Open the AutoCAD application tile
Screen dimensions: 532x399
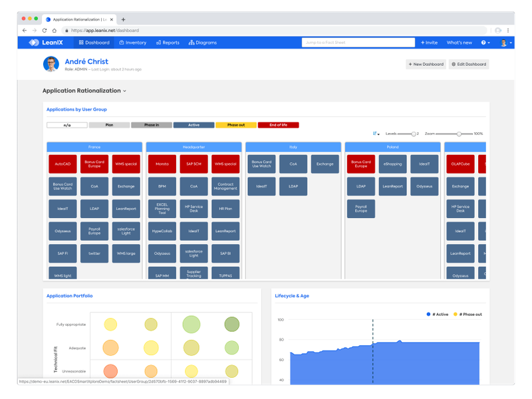click(63, 164)
